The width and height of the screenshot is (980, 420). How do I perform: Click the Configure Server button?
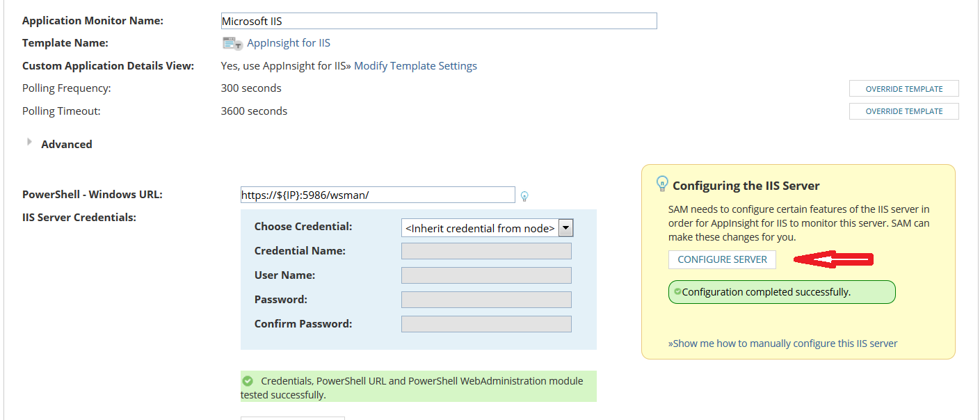click(722, 259)
